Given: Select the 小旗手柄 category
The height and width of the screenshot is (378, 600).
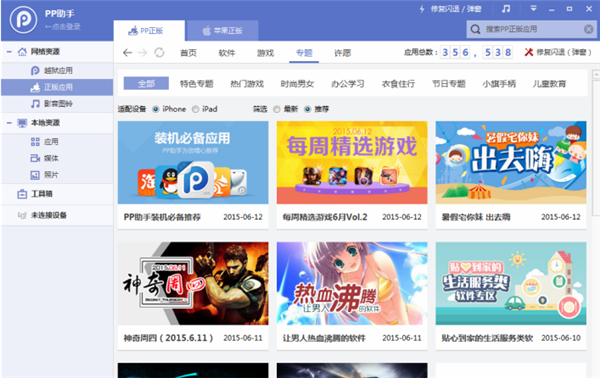Looking at the screenshot, I should coord(499,84).
